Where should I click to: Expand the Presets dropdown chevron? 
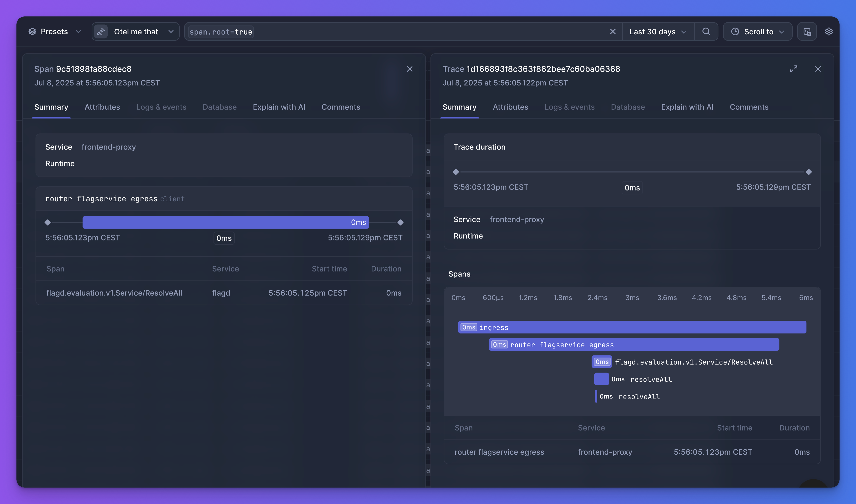click(78, 32)
